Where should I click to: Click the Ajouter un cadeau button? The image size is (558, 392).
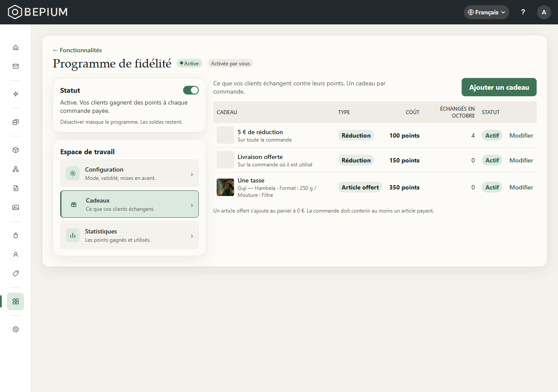[x=499, y=87]
